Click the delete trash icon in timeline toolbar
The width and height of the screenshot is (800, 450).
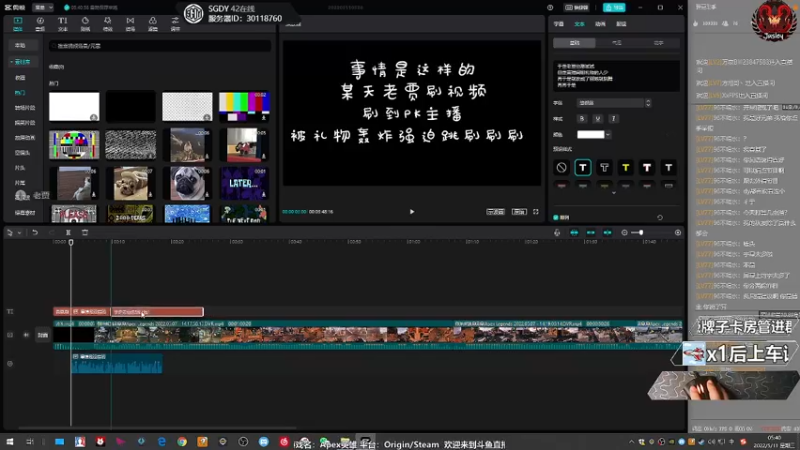tap(85, 233)
